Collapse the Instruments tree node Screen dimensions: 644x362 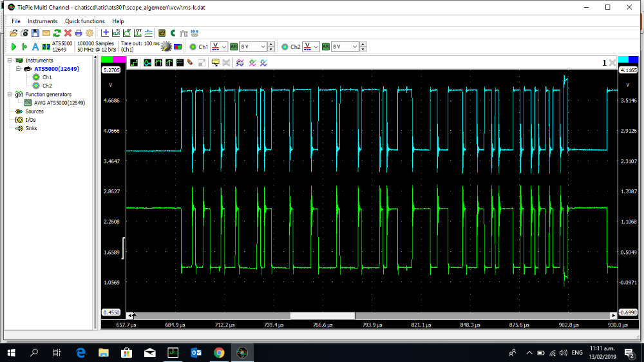(x=10, y=60)
